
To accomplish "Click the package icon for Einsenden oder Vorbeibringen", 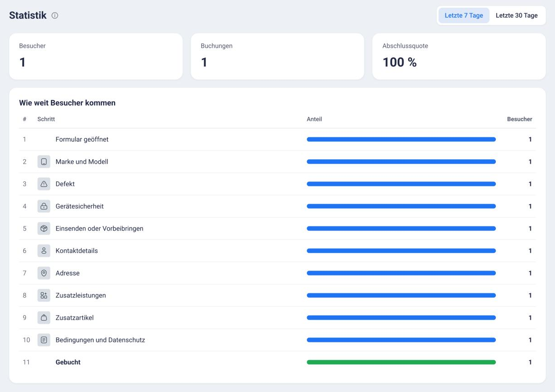I will coord(44,228).
